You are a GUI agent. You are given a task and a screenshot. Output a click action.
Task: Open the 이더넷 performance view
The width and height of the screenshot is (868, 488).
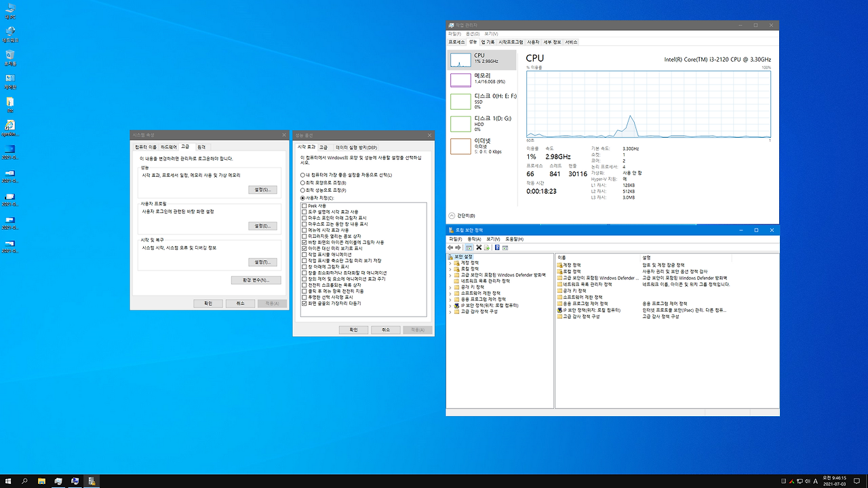pos(483,144)
